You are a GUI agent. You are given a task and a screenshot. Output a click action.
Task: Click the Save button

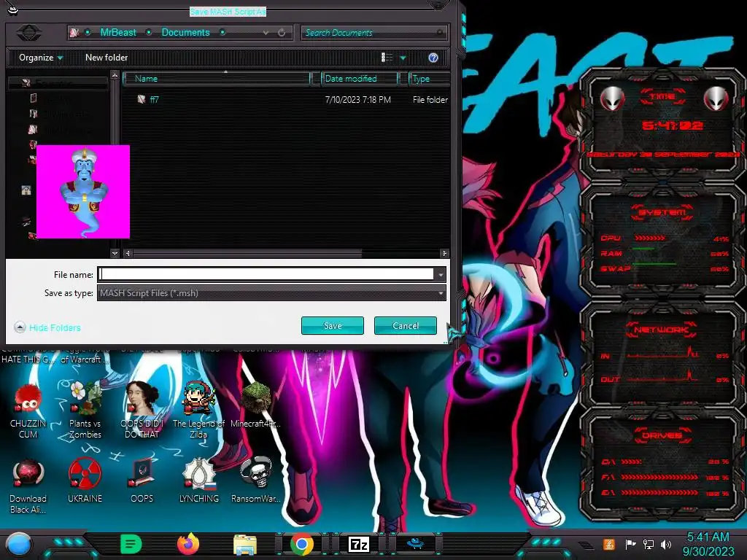pos(333,326)
